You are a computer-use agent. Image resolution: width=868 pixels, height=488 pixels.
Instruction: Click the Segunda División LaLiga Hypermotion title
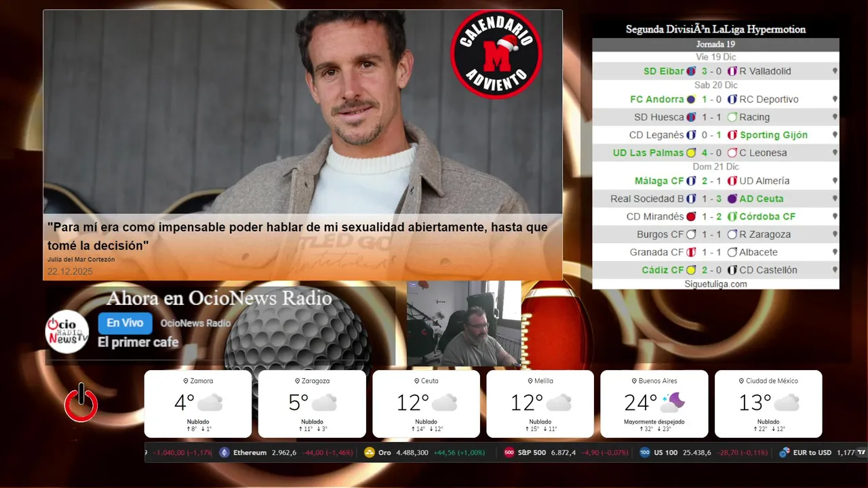pyautogui.click(x=715, y=30)
